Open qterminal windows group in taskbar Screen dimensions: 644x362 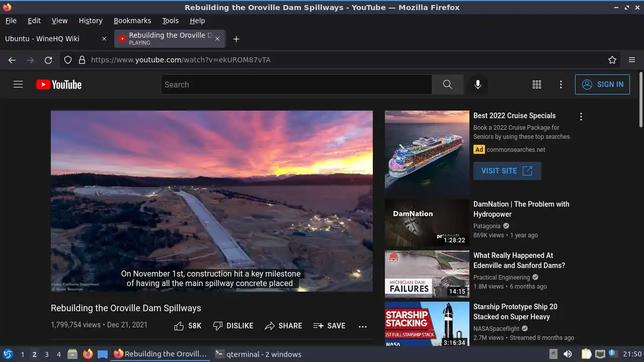258,354
